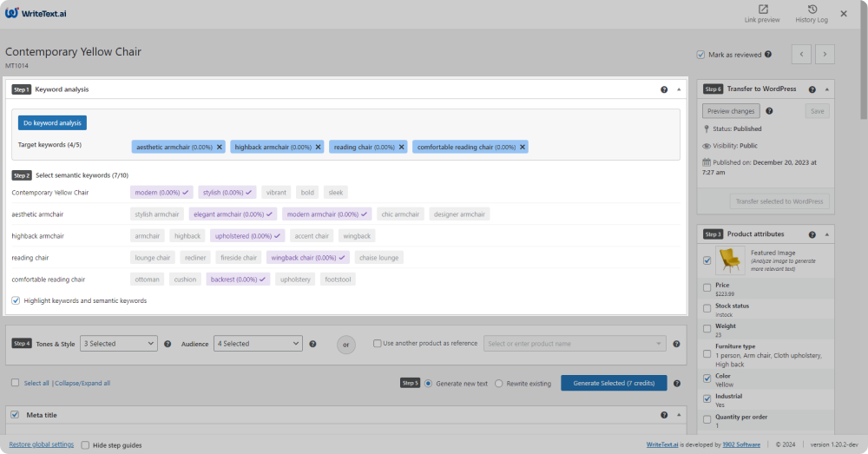The width and height of the screenshot is (868, 454).
Task: Collapse the Transfer to WordPress panel
Action: tap(827, 89)
